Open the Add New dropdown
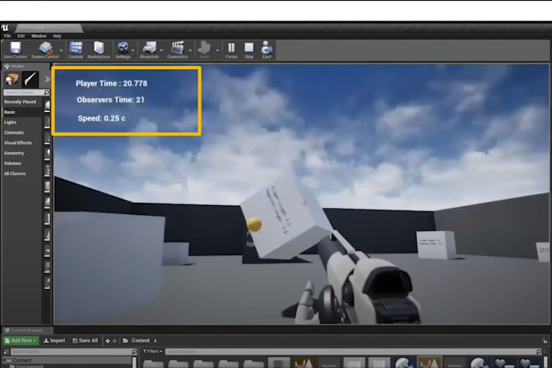 click(21, 341)
